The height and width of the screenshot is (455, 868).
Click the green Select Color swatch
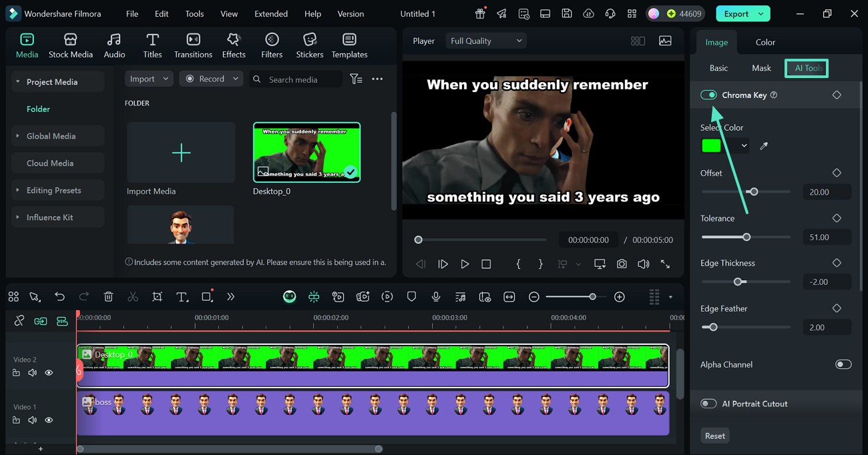712,145
